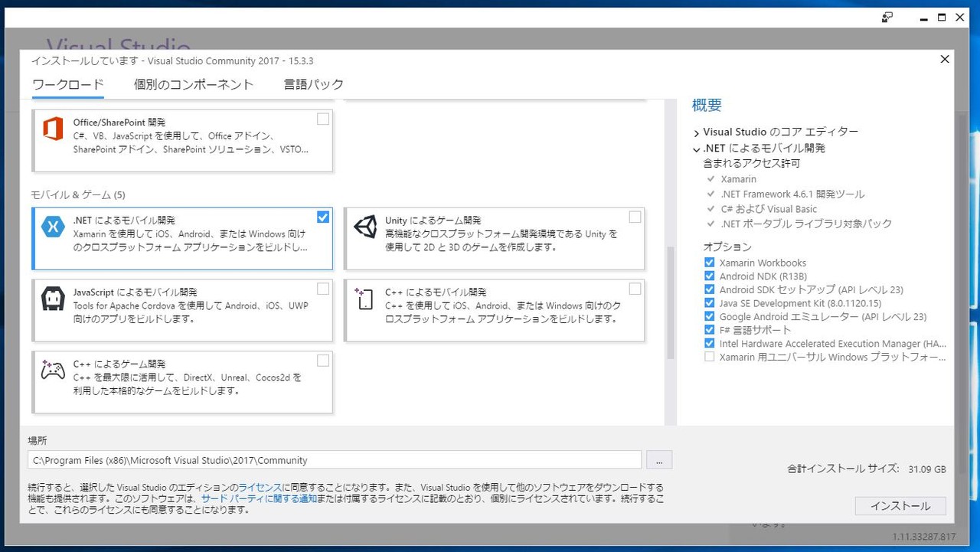Screen dimensions: 980x552
Task: Uncheck Java SE Development Kit option
Action: click(709, 303)
